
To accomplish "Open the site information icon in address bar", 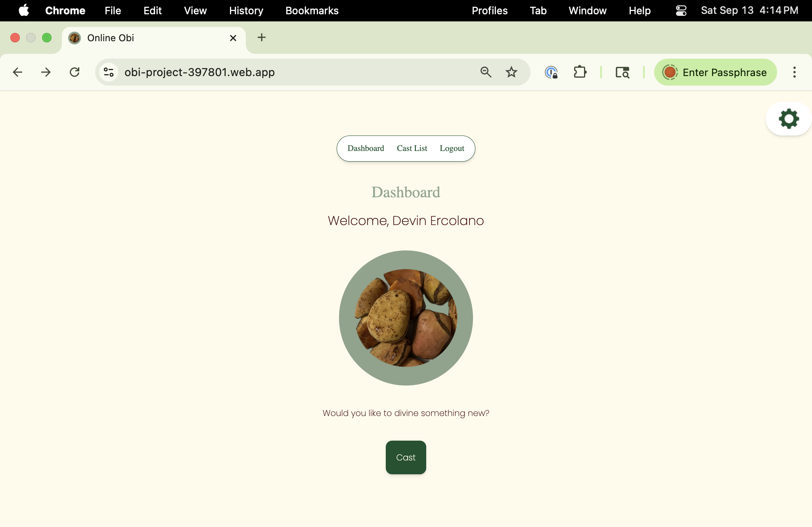I will coord(108,72).
